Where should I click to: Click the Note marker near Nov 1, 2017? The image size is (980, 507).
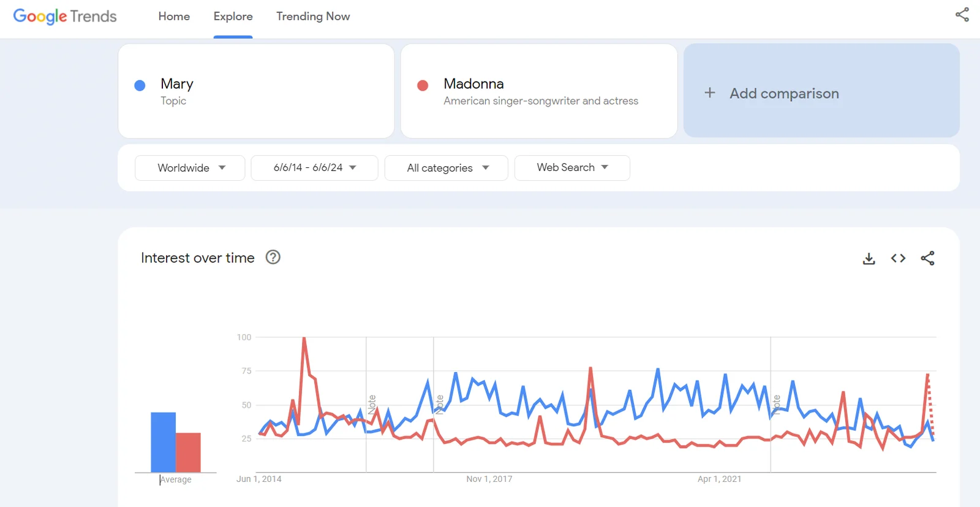pyautogui.click(x=439, y=405)
